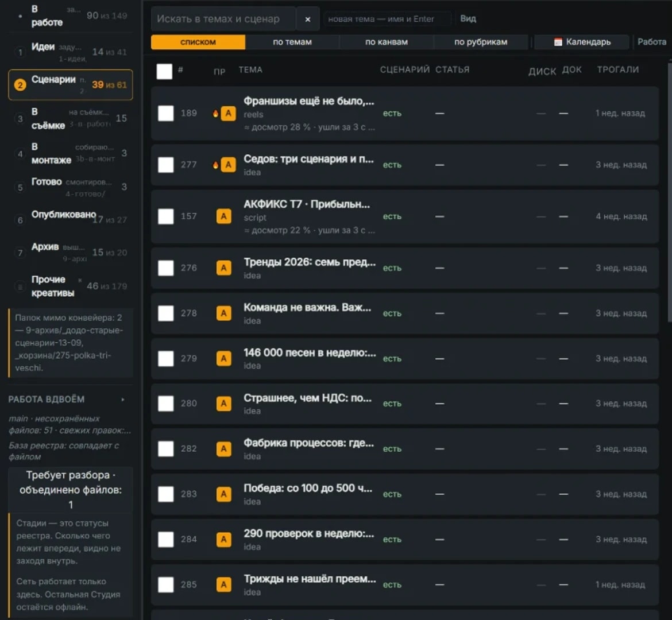The height and width of the screenshot is (620, 672).
Task: Sort by the ТЕМА column header
Action: (x=250, y=70)
